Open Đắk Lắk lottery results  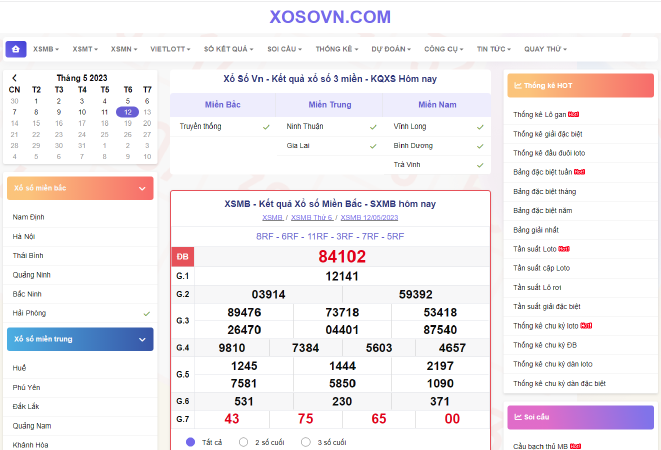26,406
